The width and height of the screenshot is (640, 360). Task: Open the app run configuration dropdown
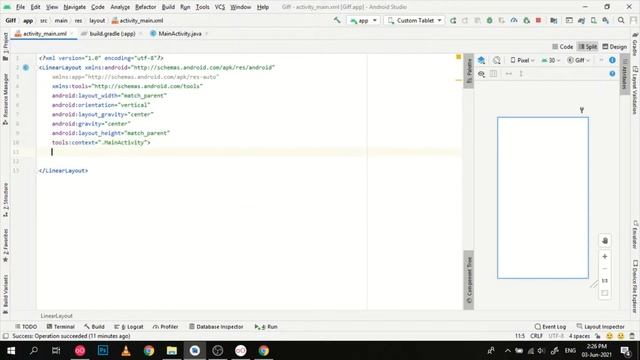click(x=363, y=20)
